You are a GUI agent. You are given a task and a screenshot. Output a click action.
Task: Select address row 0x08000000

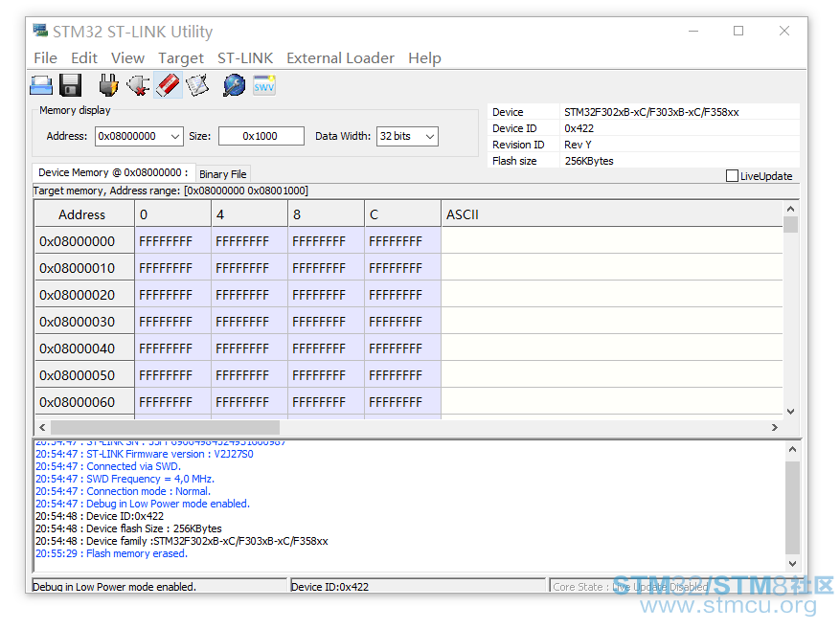point(84,241)
